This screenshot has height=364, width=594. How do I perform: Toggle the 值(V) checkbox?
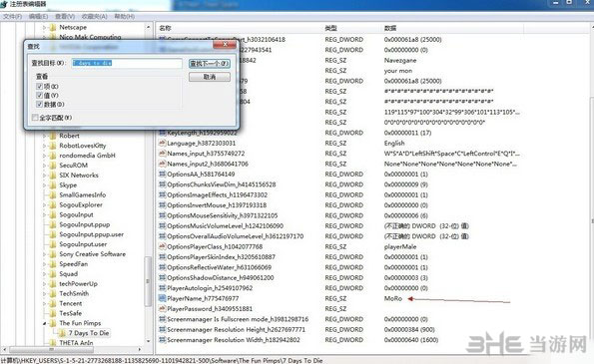tap(39, 95)
